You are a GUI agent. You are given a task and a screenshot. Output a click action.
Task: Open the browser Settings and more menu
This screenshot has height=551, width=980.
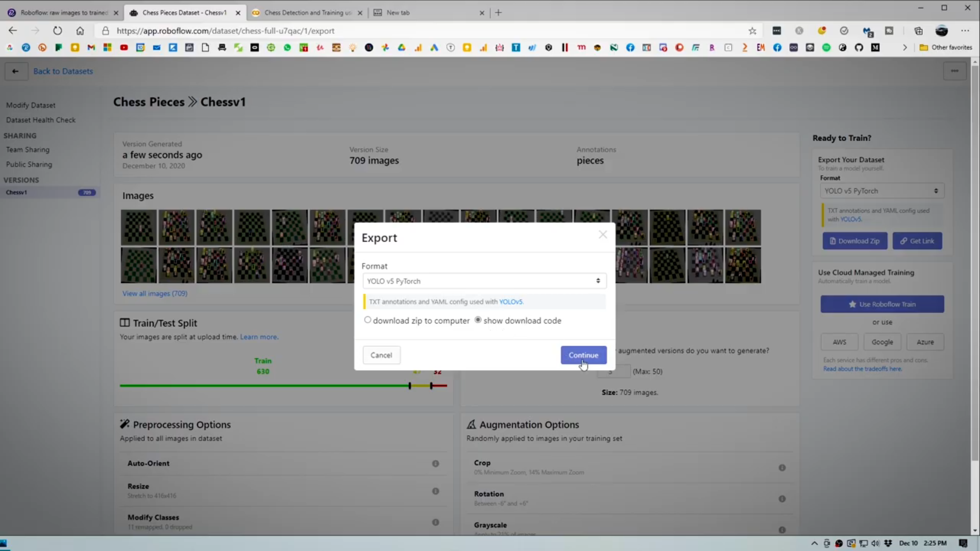coord(965,31)
